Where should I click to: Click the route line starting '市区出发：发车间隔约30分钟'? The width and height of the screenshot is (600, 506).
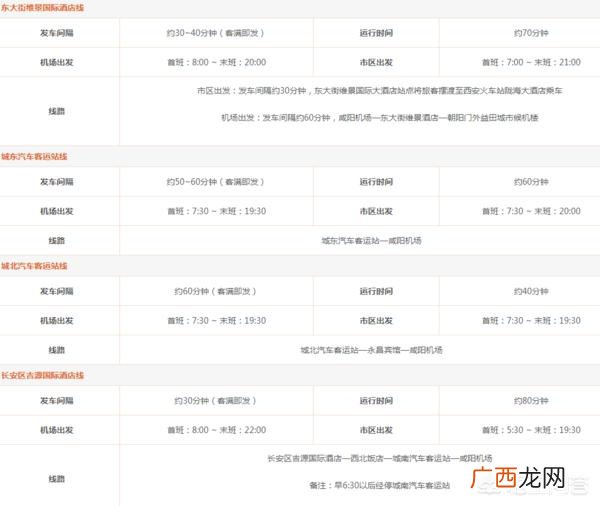(380, 91)
